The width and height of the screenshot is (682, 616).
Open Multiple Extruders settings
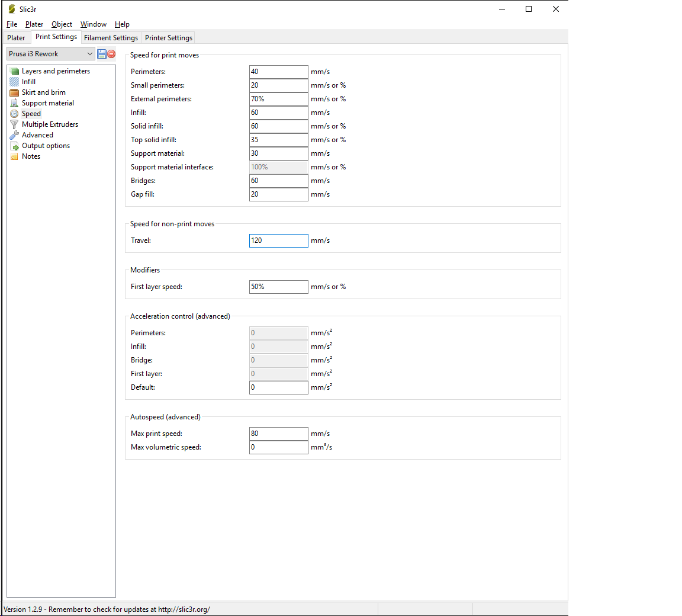point(50,124)
